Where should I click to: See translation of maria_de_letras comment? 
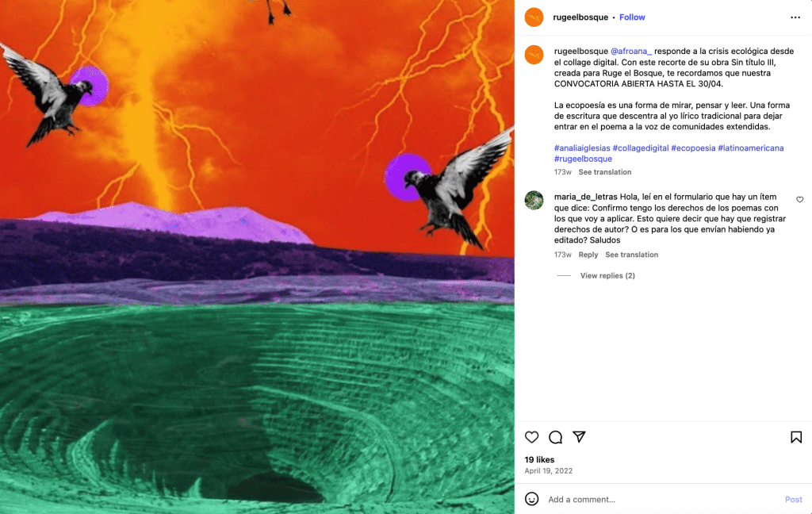point(632,255)
